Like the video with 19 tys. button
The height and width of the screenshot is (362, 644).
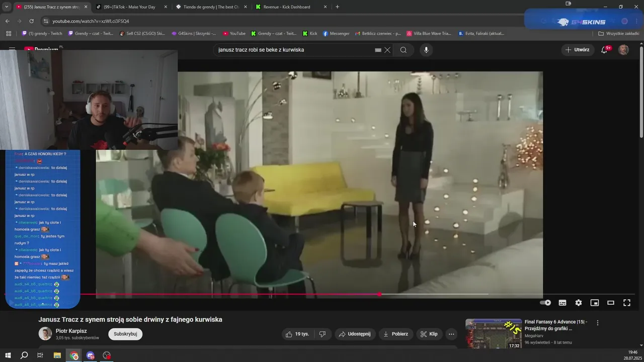pyautogui.click(x=297, y=334)
